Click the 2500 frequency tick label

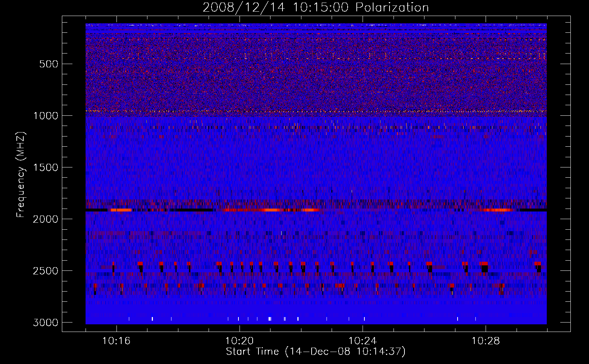46,271
